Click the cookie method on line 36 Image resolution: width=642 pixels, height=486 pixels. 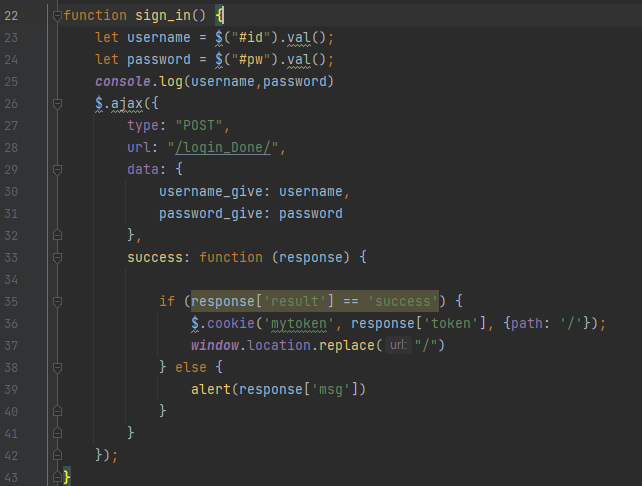[231, 324]
